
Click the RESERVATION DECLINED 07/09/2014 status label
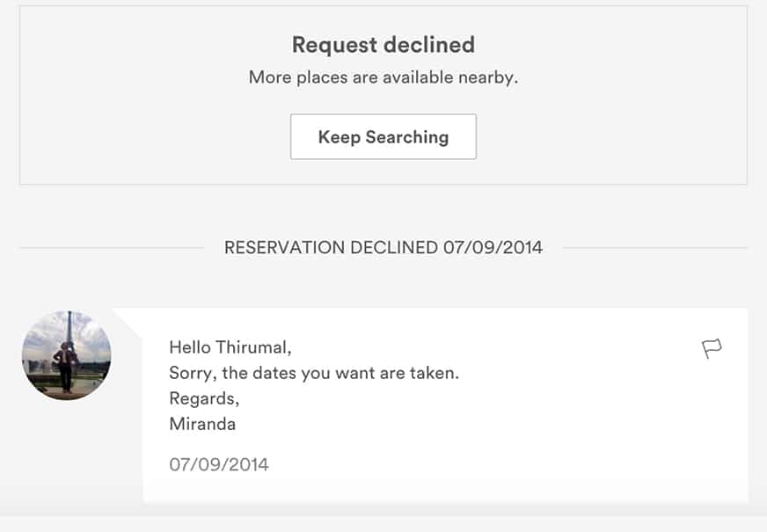383,247
